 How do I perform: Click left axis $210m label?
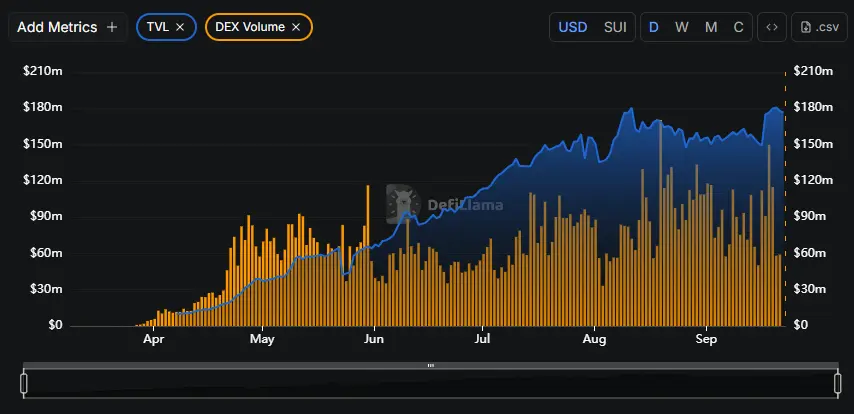tap(42, 71)
